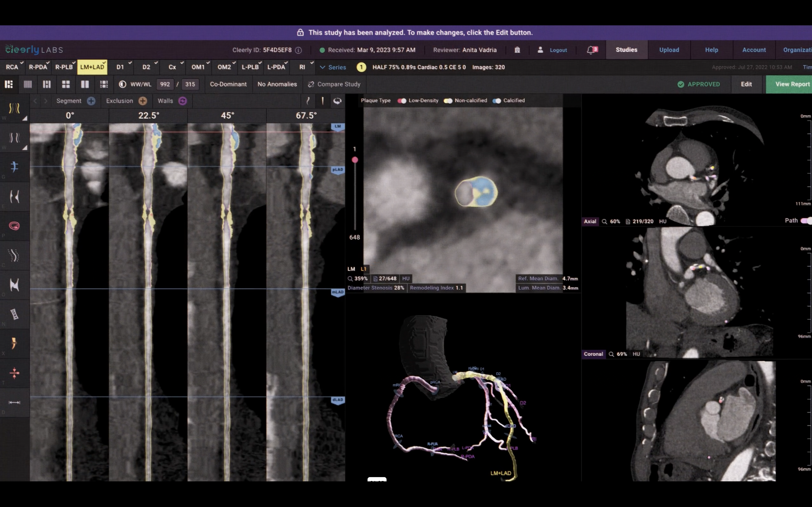
Task: Switch to the RCA vessel tab
Action: 12,67
